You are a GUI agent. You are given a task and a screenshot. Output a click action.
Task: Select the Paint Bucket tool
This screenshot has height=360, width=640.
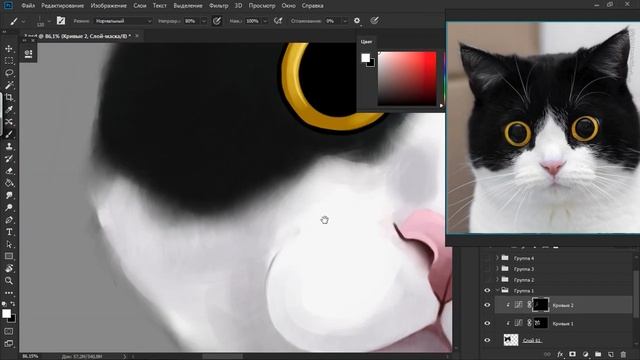tap(9, 183)
